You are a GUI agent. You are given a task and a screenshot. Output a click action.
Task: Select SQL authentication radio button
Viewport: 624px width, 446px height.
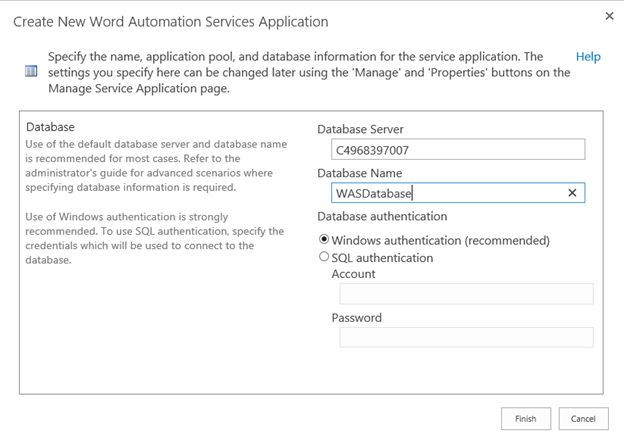[x=323, y=257]
